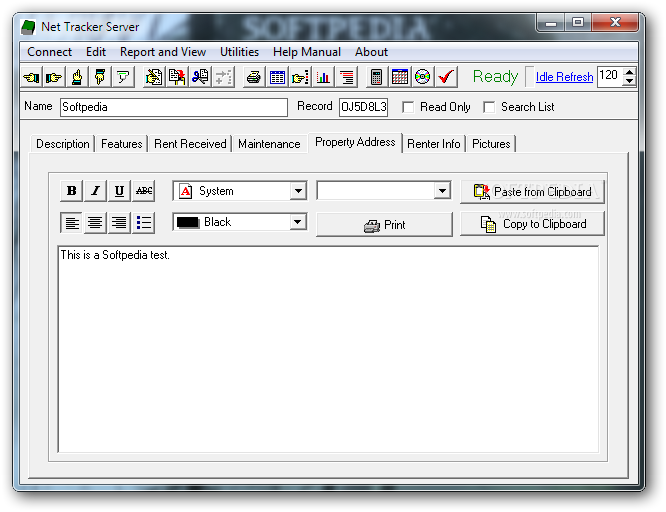The width and height of the screenshot is (666, 512).
Task: Check the Search List checkbox
Action: [489, 107]
